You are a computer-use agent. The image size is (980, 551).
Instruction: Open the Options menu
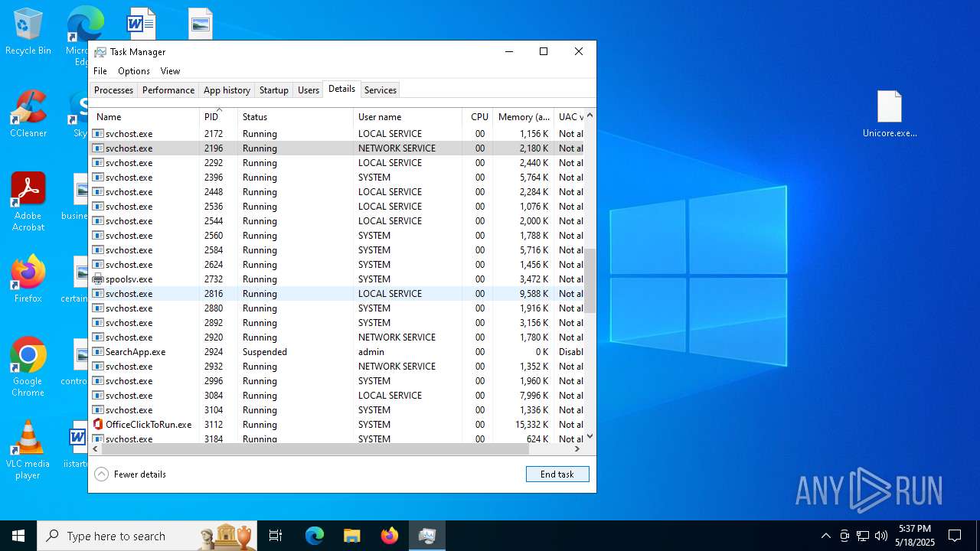134,71
